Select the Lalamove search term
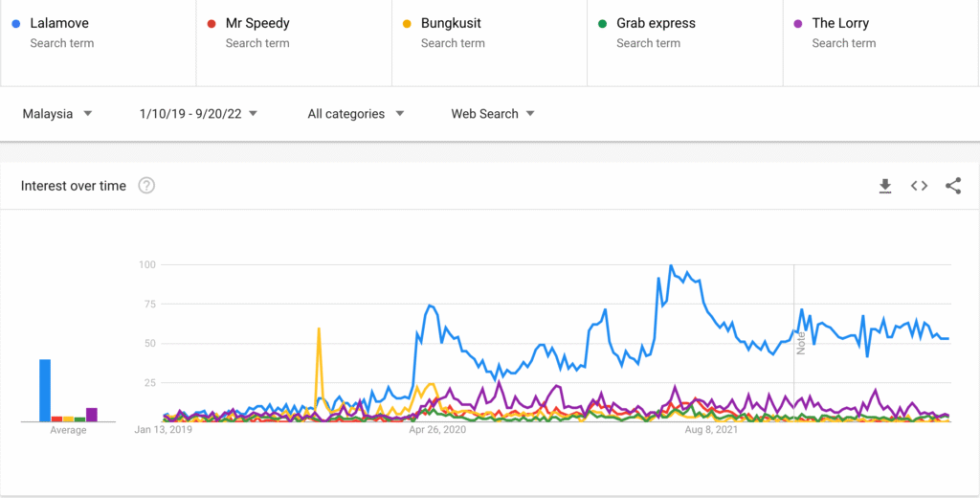The image size is (980, 498). [59, 23]
